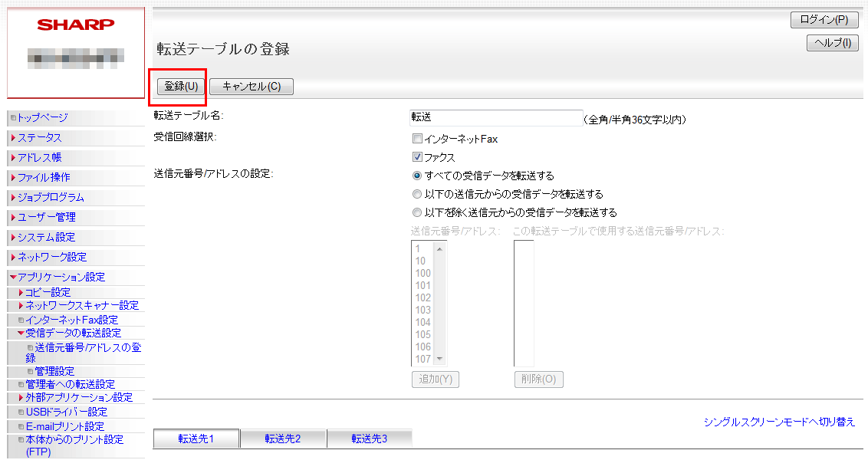
Task: Switch to the 転送先3 tab
Action: pos(370,439)
